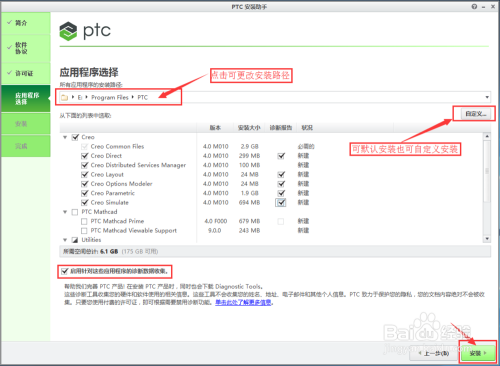The image size is (500, 366).
Task: Toggle diagnostic report for Creo Layout
Action: [x=281, y=174]
